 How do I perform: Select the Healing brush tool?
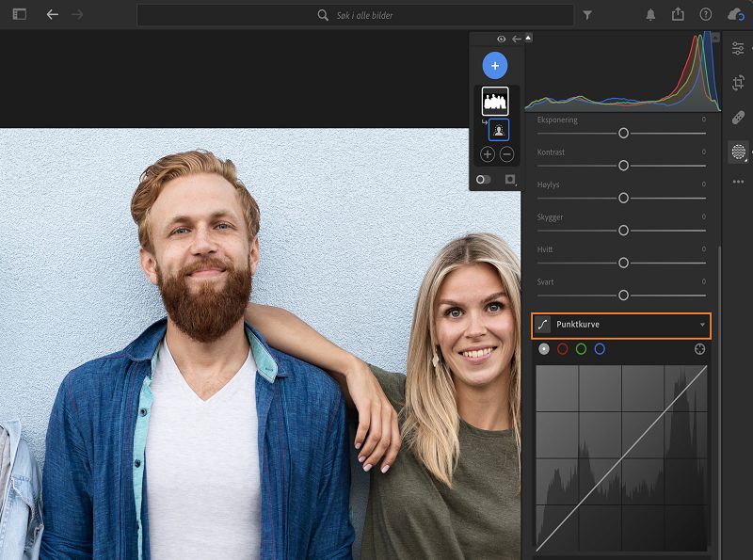click(x=738, y=118)
